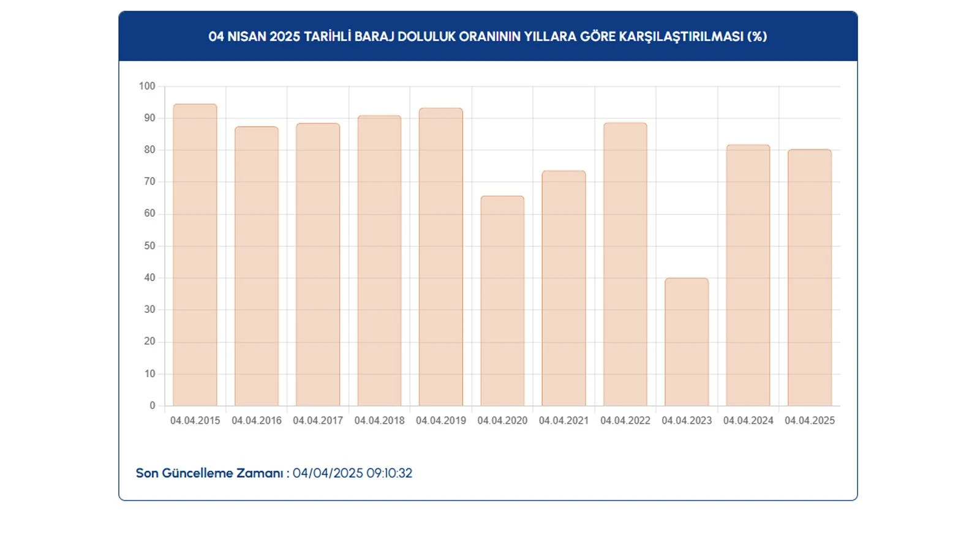Click the 04.04.2019 bar
Viewport: 980px width, 551px height.
tap(441, 257)
